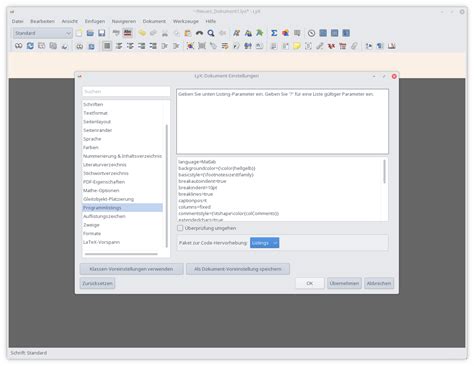
Task: Select Mathe-Optionen in the settings list
Action: pos(122,191)
